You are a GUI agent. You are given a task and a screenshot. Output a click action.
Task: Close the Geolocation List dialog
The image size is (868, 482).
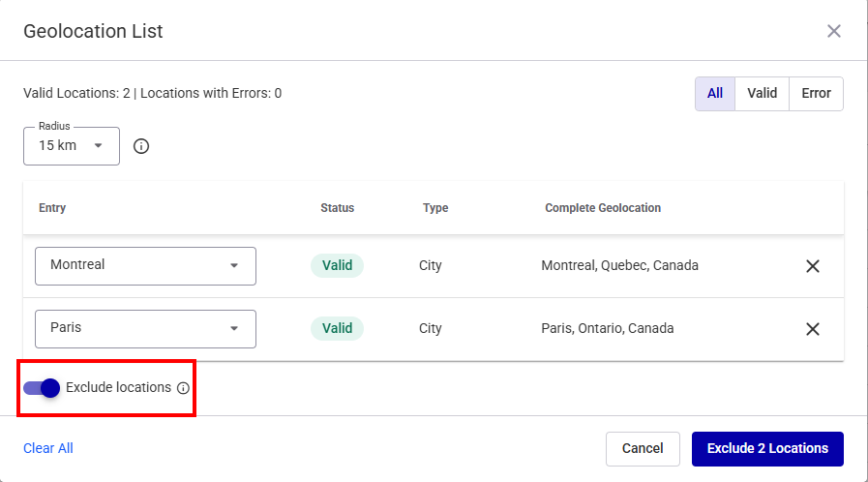pyautogui.click(x=833, y=31)
